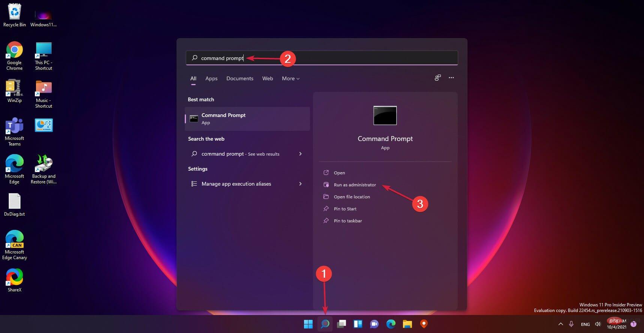Open the DxDiag.txt file

[x=14, y=205]
